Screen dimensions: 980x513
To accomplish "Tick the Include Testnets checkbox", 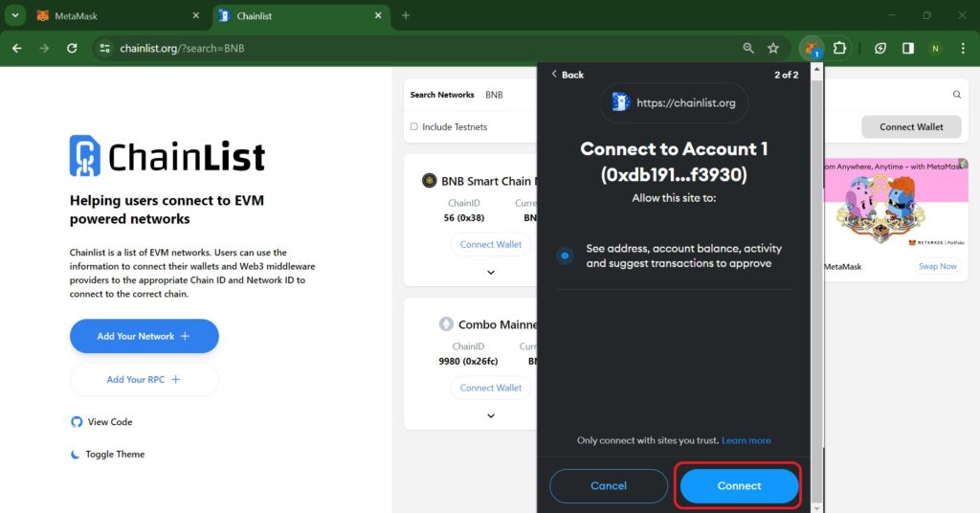I will 413,126.
